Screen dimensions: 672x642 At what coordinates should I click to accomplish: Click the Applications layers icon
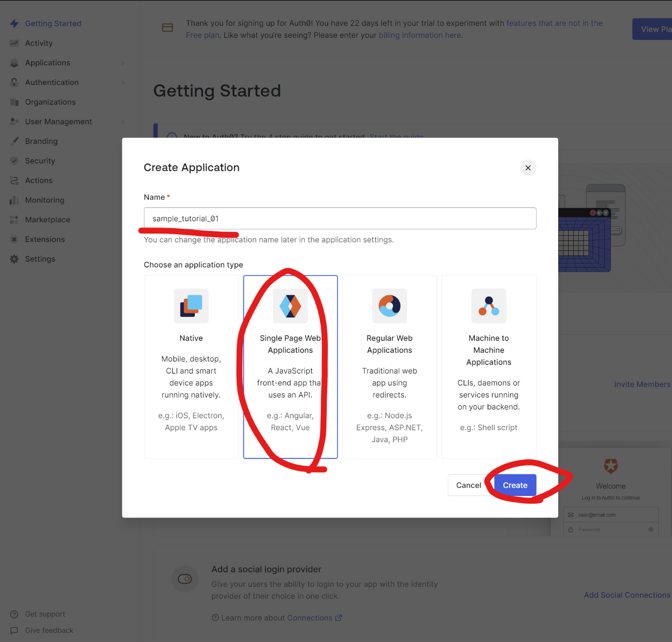tap(14, 63)
